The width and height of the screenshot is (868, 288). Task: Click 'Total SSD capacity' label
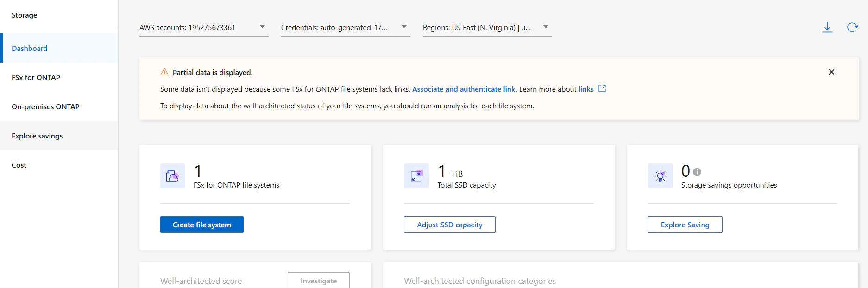click(466, 185)
